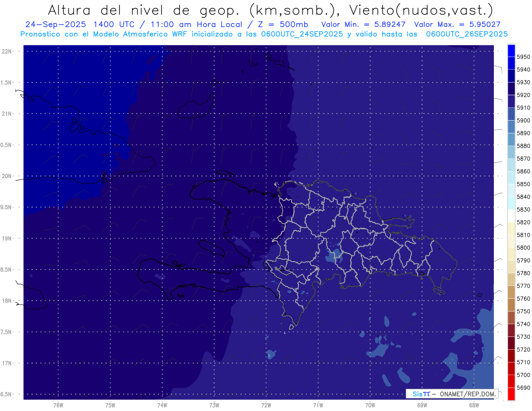The height and width of the screenshot is (411, 532).
Task: Click the '0600UTC_26SEP2025' valid-until time
Action: click(x=467, y=34)
